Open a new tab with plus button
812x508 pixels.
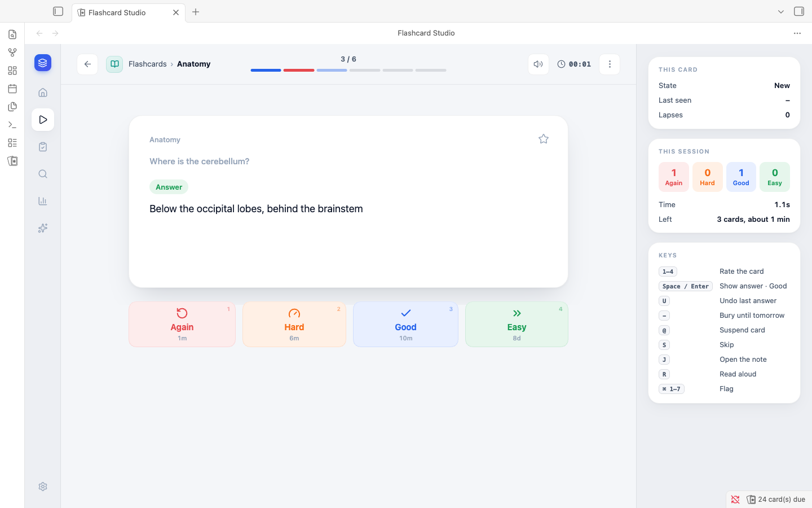pos(196,12)
